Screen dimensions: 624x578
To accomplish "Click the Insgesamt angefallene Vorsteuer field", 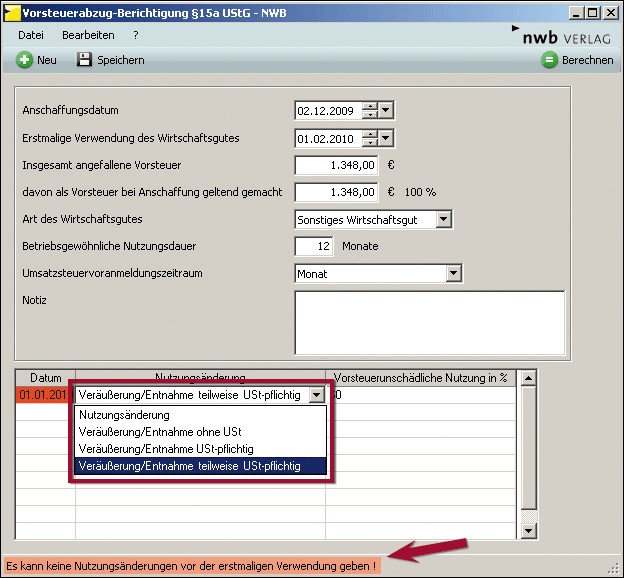I will pos(337,165).
